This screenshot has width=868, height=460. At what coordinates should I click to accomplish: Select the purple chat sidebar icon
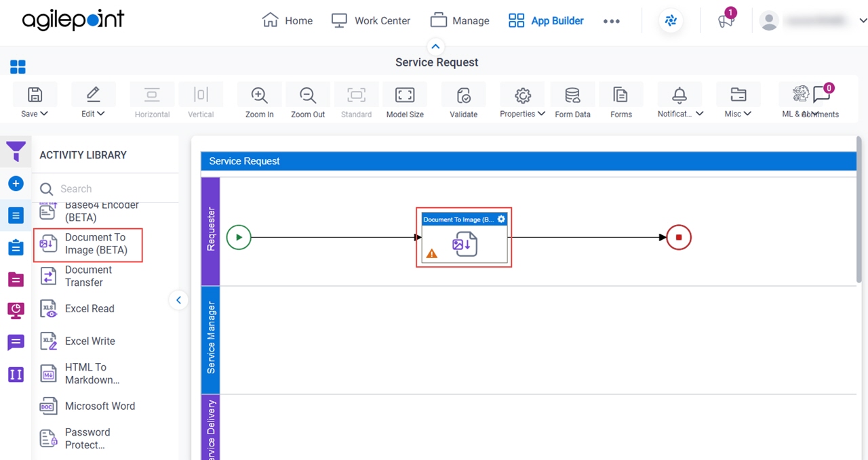tap(16, 342)
